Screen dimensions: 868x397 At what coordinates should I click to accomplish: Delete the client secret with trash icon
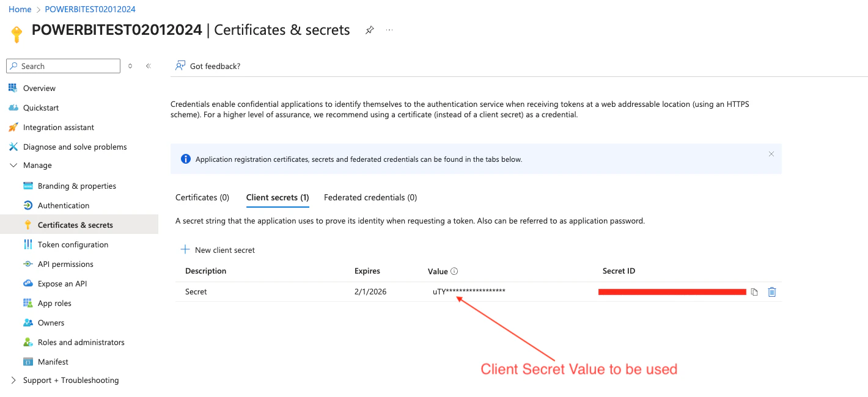point(772,292)
